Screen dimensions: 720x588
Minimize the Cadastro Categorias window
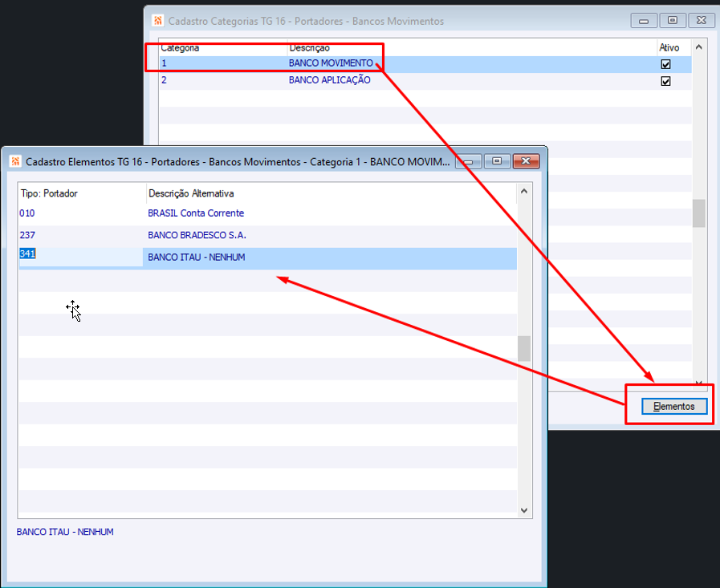[644, 21]
